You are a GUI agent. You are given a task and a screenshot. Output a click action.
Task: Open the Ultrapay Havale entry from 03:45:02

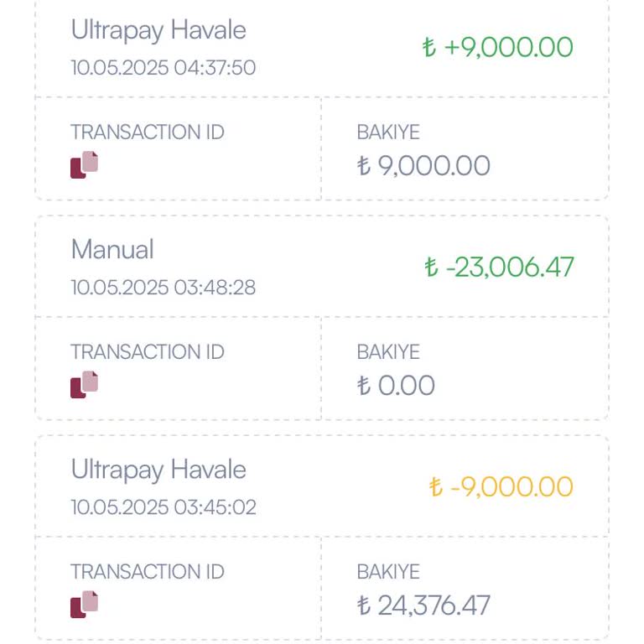tap(158, 470)
